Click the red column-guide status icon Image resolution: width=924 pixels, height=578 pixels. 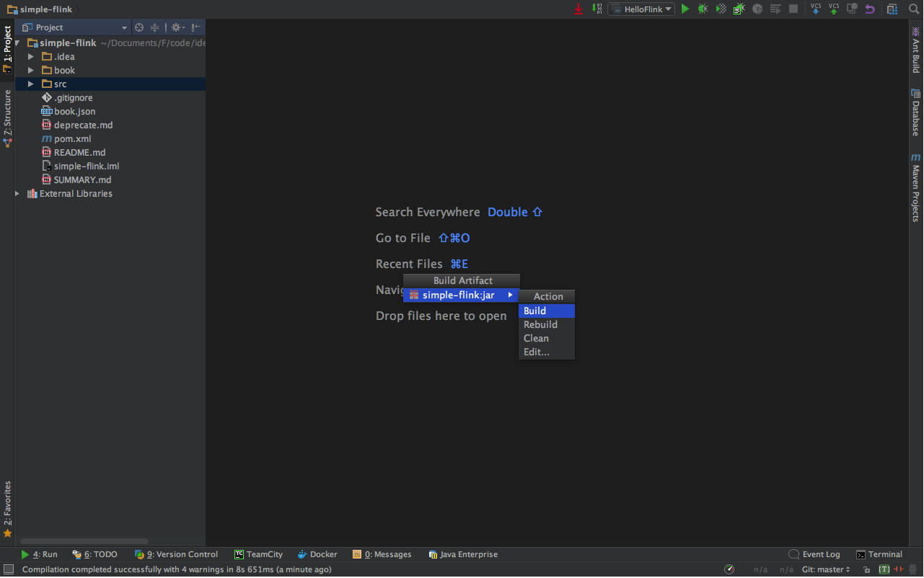pos(899,570)
